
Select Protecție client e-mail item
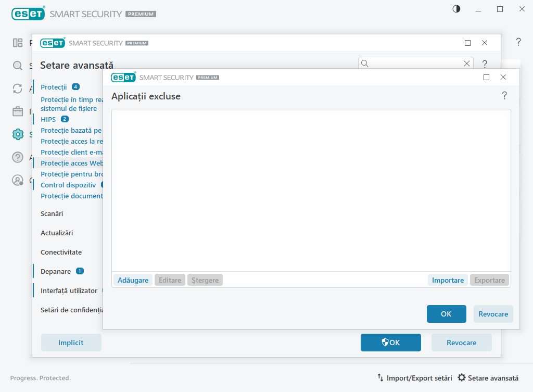click(72, 152)
